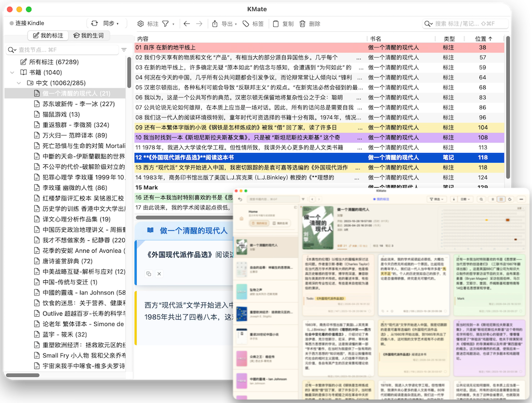Click the sidebar collapse icon in front window
The height and width of the screenshot is (403, 532).
pyautogui.click(x=296, y=207)
